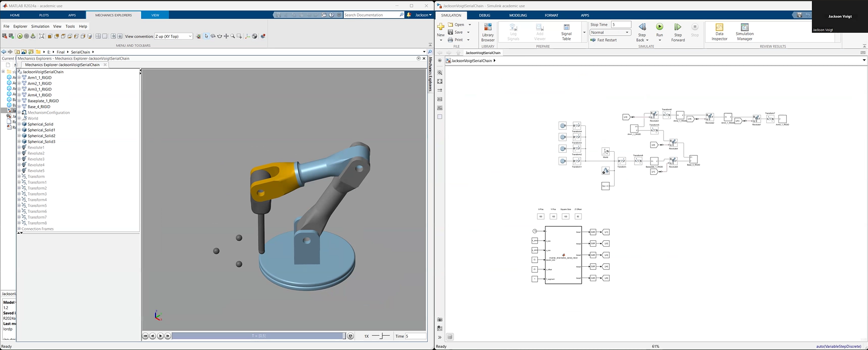The width and height of the screenshot is (868, 350).
Task: Click the update model play icon in Mechanics Explorer
Action: tap(20, 36)
